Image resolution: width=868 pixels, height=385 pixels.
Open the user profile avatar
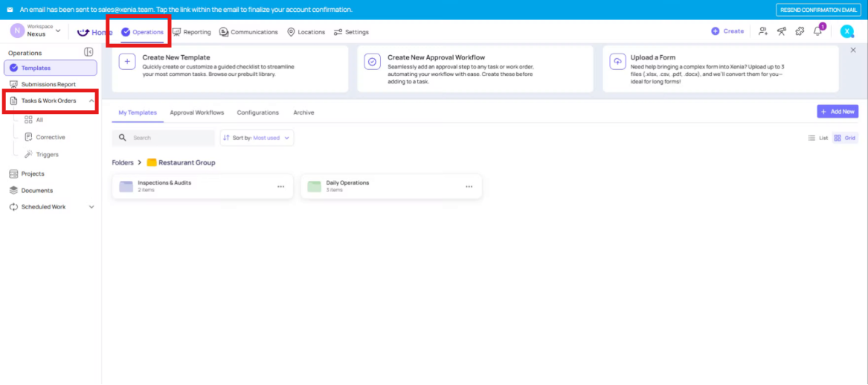click(x=846, y=31)
